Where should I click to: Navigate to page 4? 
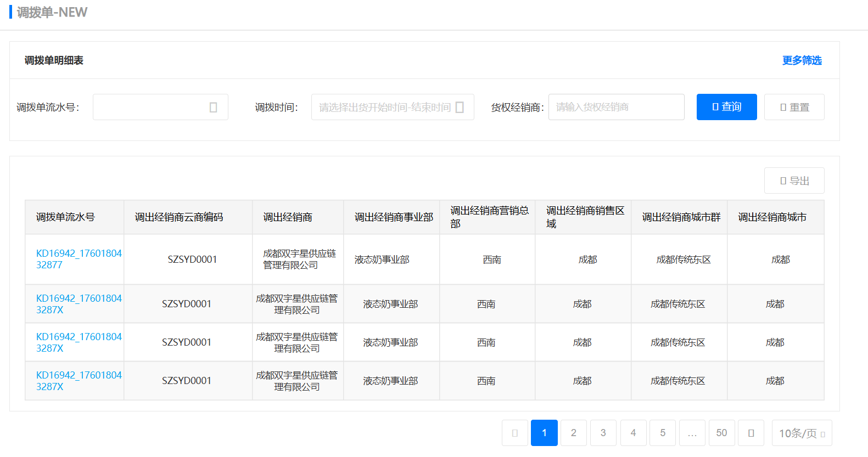633,433
